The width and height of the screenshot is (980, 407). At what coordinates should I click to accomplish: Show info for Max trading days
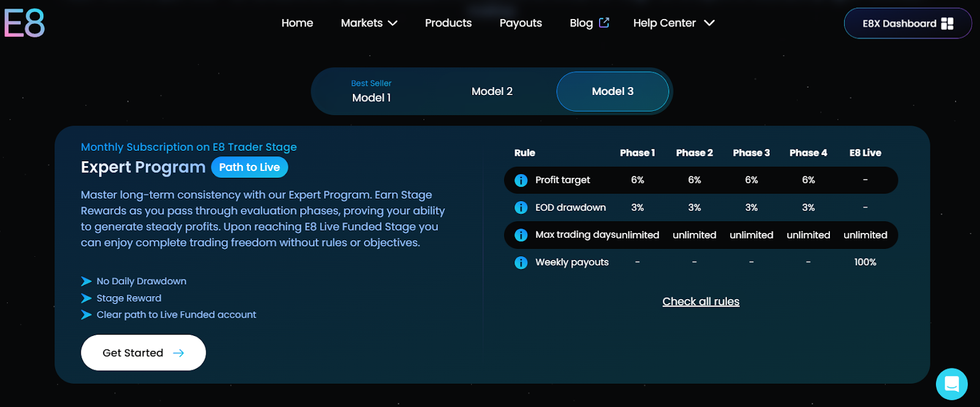click(521, 235)
